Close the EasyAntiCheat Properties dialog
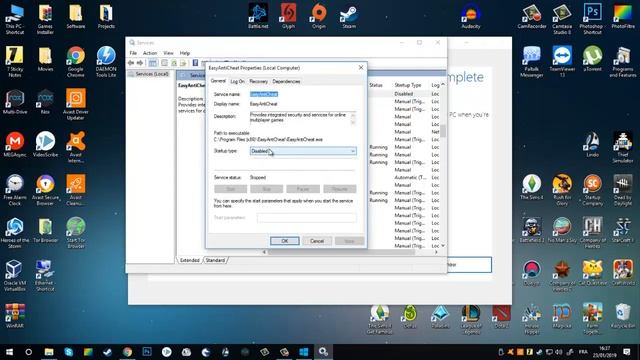The height and width of the screenshot is (360, 640). [x=361, y=67]
